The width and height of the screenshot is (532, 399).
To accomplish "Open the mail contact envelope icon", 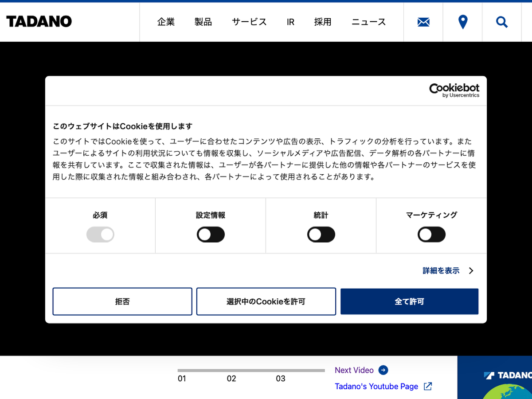I will click(423, 22).
